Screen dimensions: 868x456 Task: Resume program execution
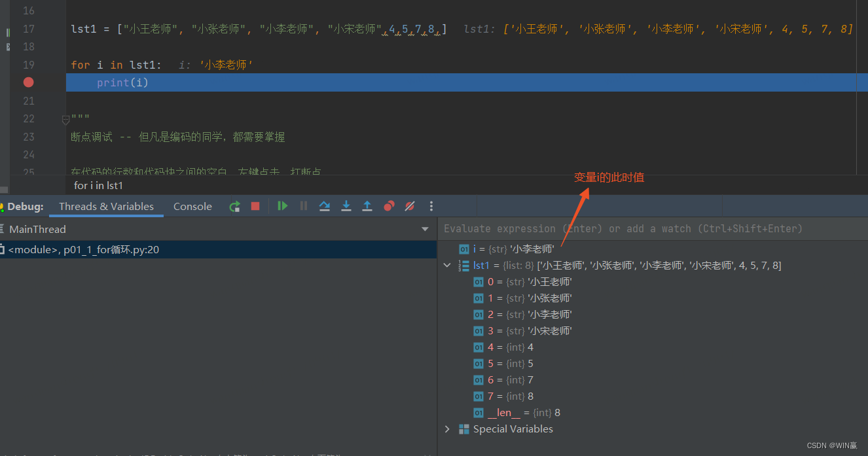[x=282, y=206]
